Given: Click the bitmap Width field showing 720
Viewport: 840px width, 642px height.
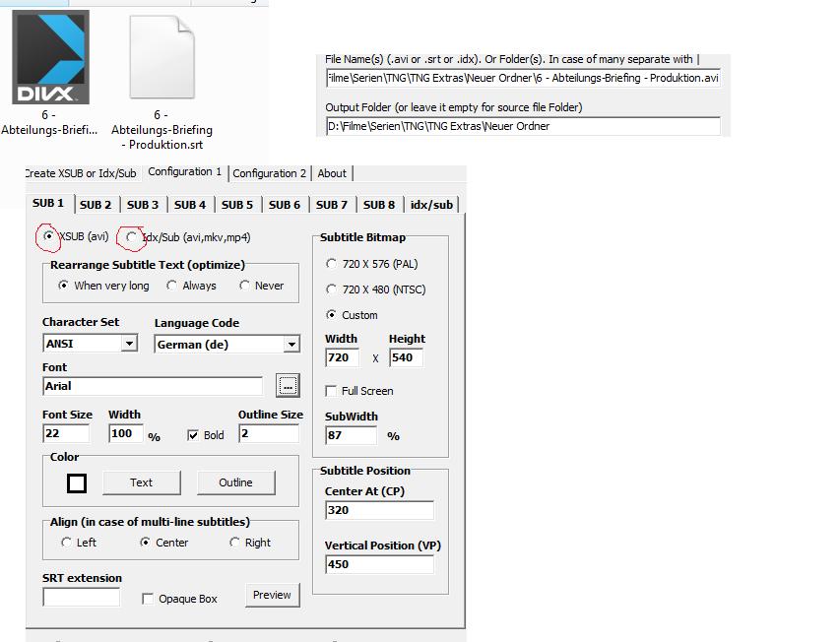Looking at the screenshot, I should tap(342, 357).
